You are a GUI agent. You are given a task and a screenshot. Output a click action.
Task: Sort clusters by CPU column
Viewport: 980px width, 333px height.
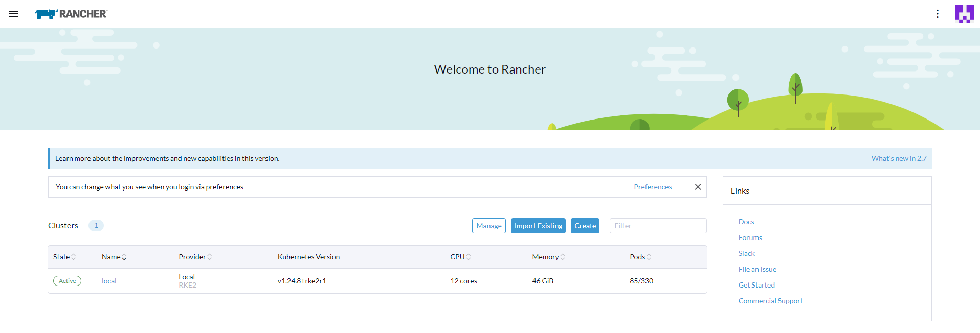point(460,257)
